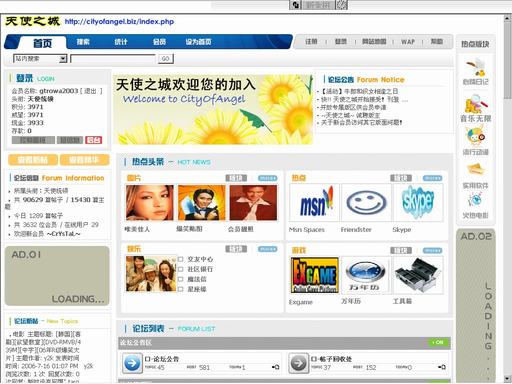Tick the 魔法信 checkbox
The height and width of the screenshot is (384, 512).
point(180,279)
